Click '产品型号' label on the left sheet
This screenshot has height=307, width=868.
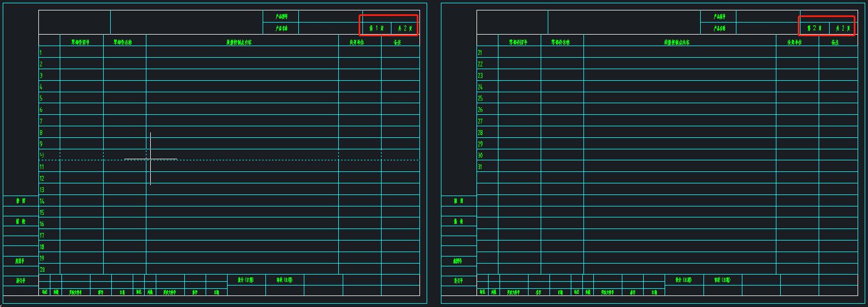[281, 17]
